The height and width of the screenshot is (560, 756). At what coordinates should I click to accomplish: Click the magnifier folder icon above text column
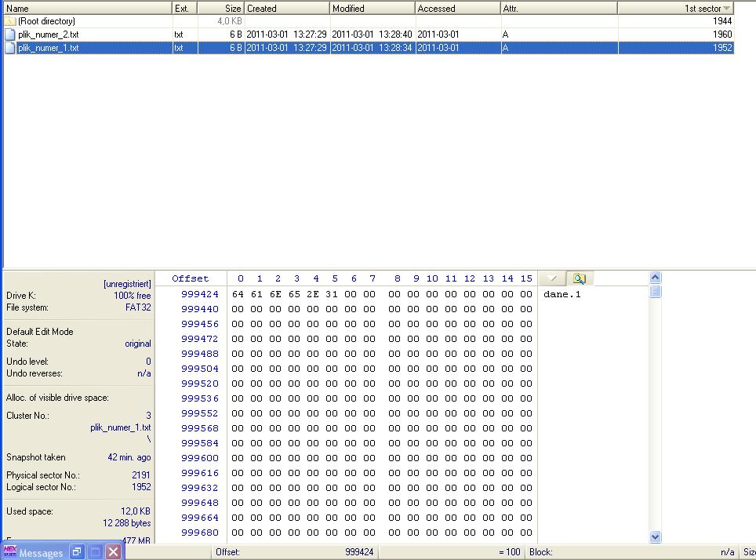(x=579, y=278)
